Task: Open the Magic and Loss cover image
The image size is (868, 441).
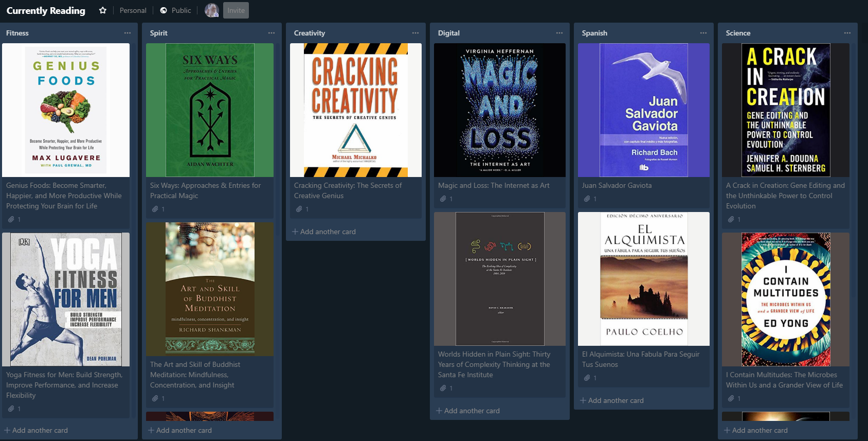Action: point(500,110)
